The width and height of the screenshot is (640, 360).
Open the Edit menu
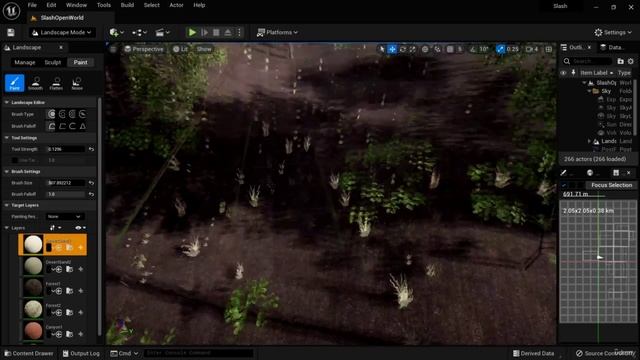click(51, 5)
